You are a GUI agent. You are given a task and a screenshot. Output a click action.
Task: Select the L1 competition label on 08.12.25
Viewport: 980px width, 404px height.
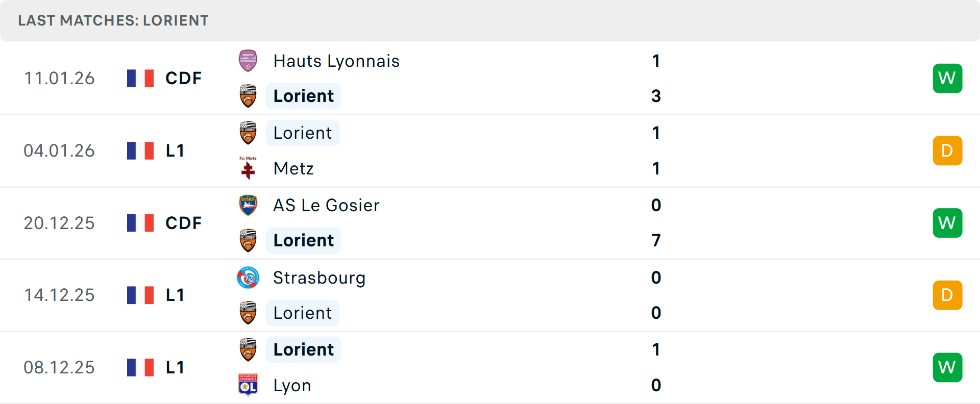175,367
